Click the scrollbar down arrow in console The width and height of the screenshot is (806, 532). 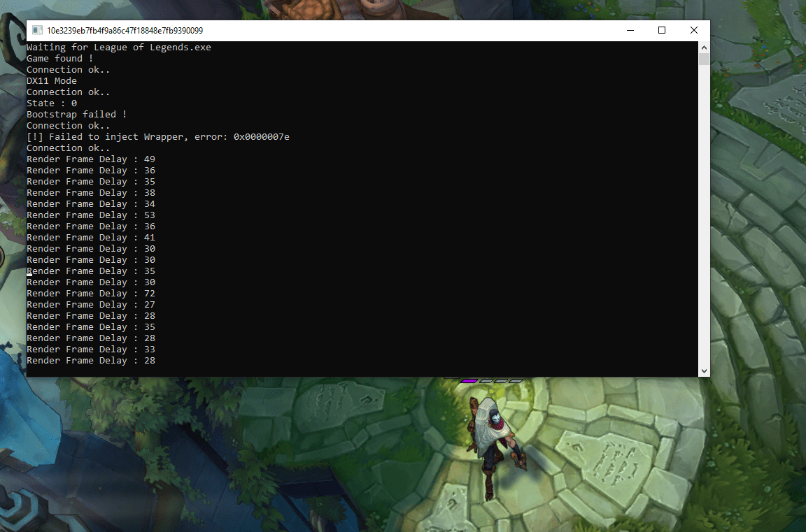pyautogui.click(x=704, y=371)
